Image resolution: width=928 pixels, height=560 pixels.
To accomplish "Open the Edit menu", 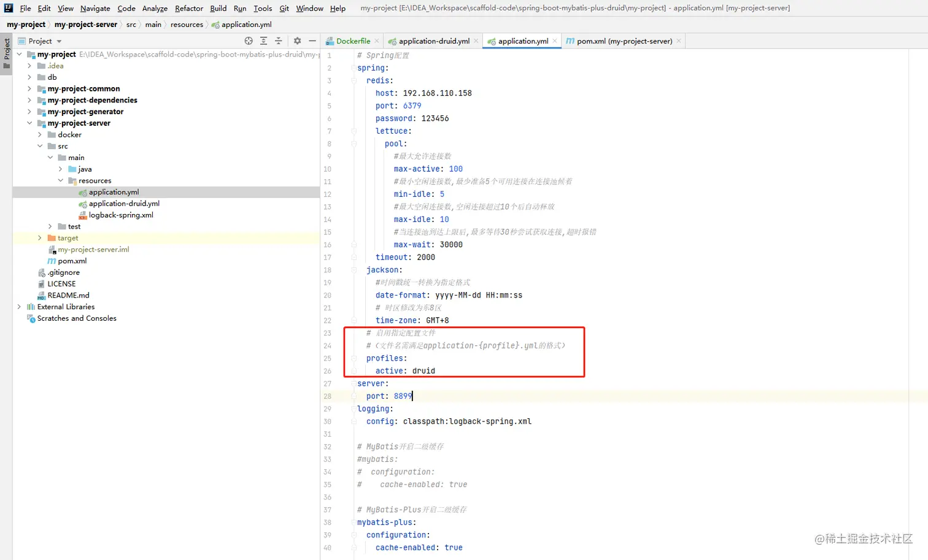I will tap(44, 8).
